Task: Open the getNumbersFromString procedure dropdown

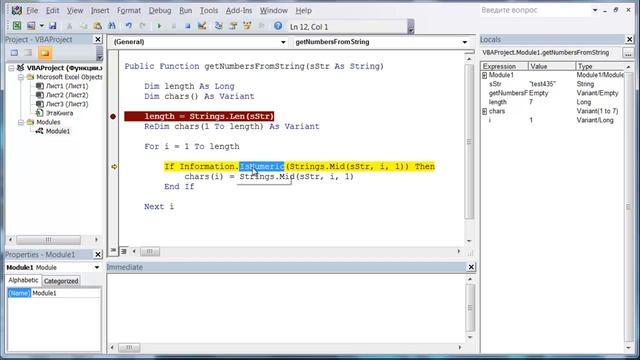Action: tap(464, 42)
